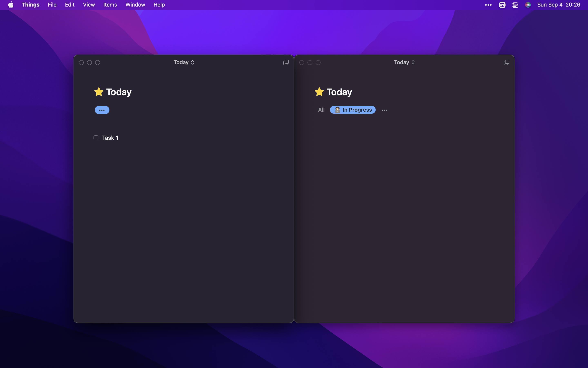Select the All tag filter in right window
588x368 pixels.
321,110
